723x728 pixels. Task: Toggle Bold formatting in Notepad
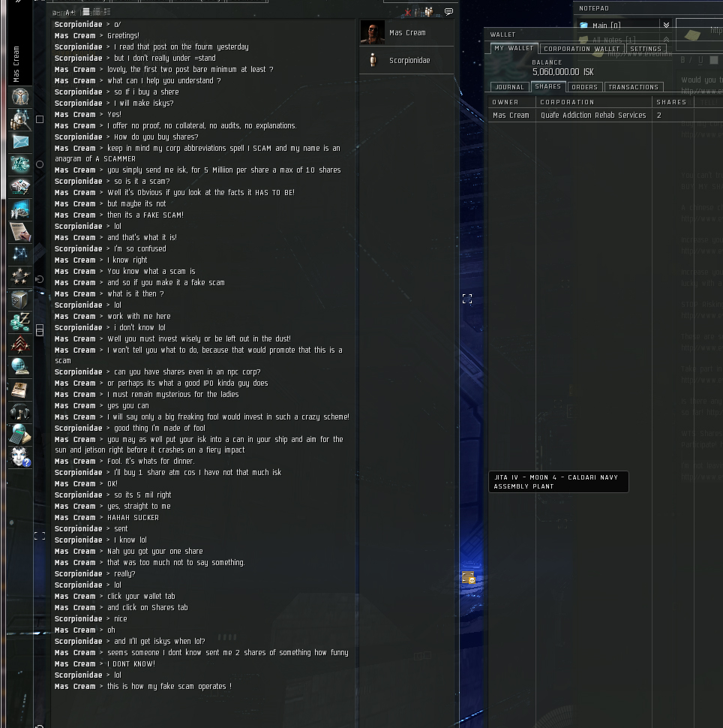coord(682,60)
